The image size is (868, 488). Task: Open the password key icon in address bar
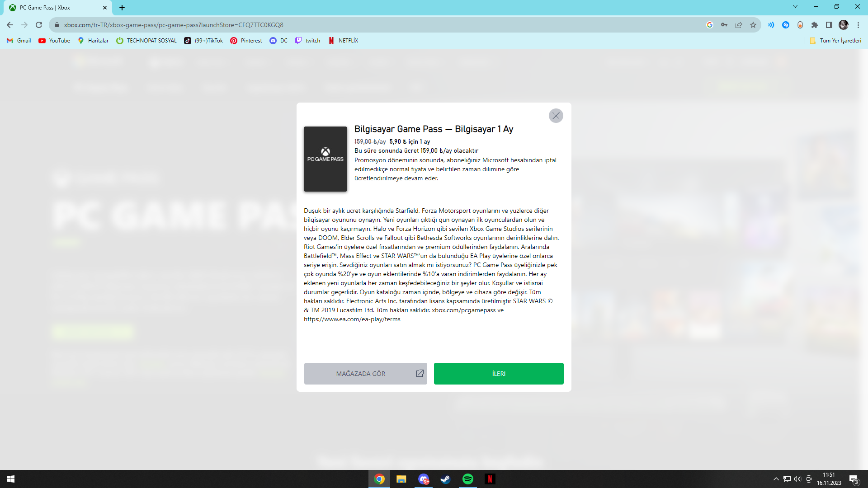coord(724,25)
